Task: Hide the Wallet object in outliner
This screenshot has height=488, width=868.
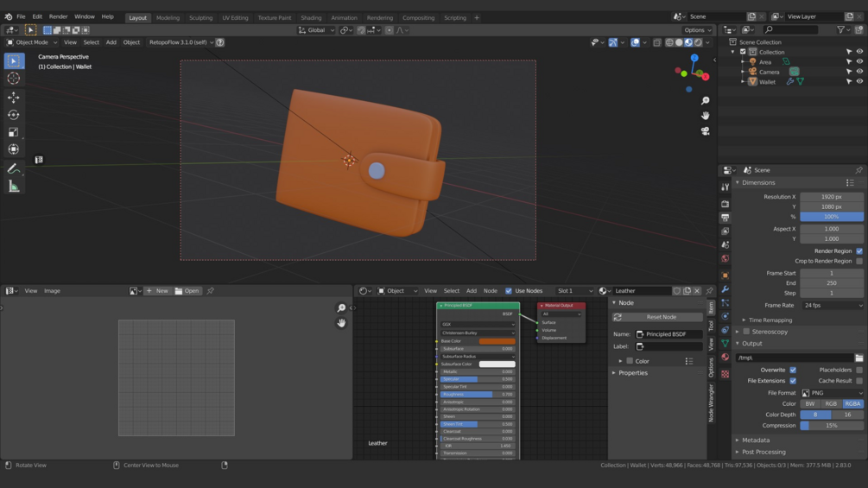Action: (859, 82)
